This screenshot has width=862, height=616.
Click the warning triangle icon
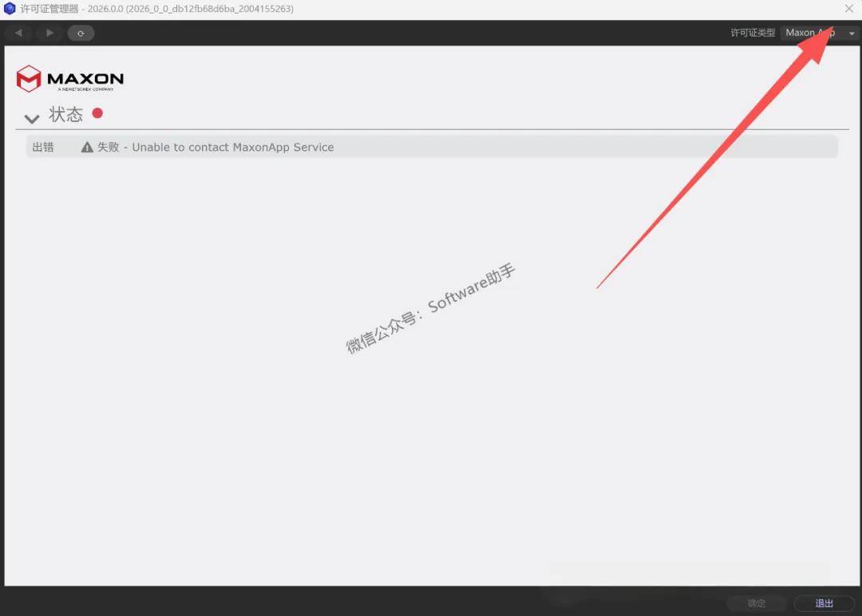click(87, 148)
